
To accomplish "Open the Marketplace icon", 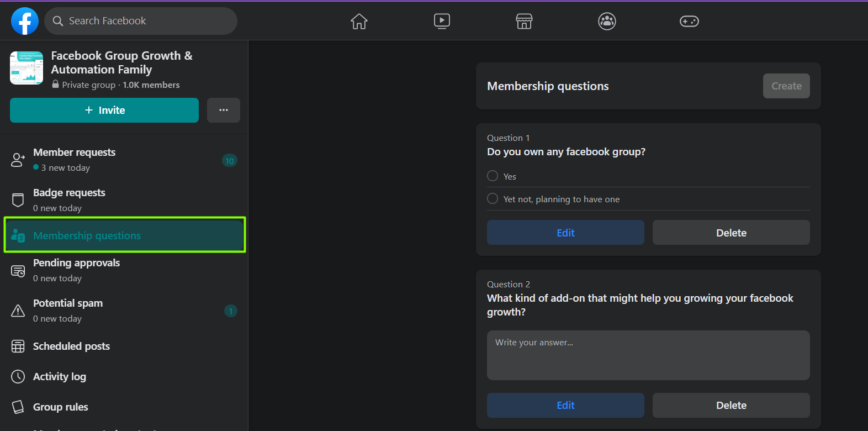I will [x=524, y=21].
